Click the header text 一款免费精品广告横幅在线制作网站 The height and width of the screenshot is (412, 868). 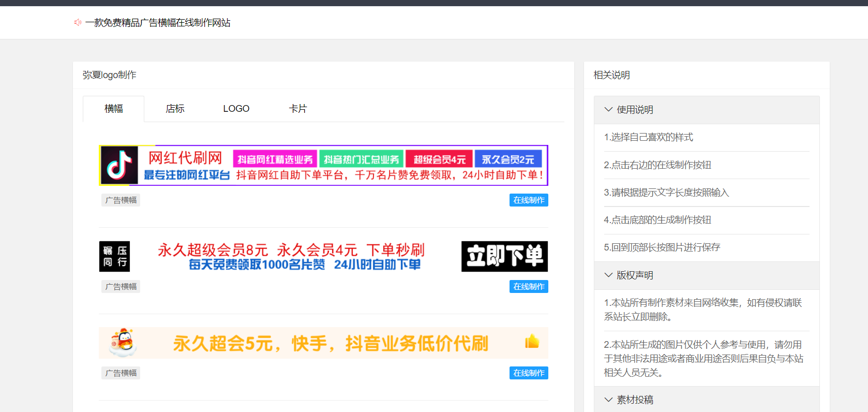pos(158,23)
